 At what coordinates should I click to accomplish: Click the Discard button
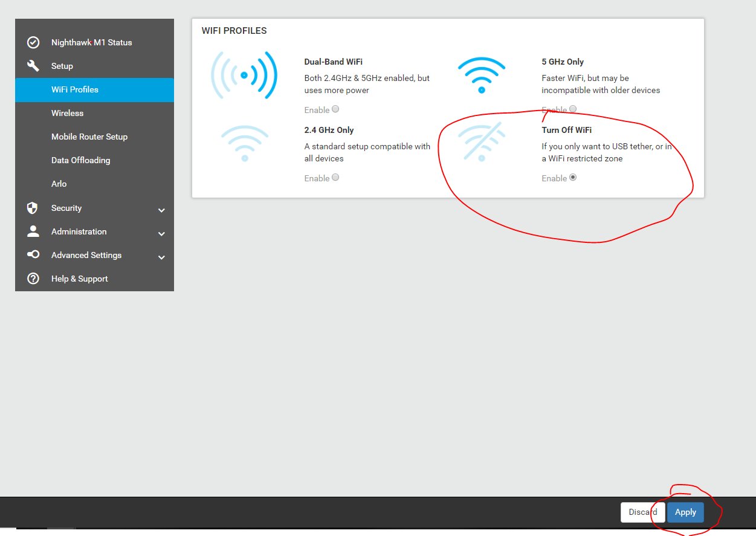coord(642,512)
